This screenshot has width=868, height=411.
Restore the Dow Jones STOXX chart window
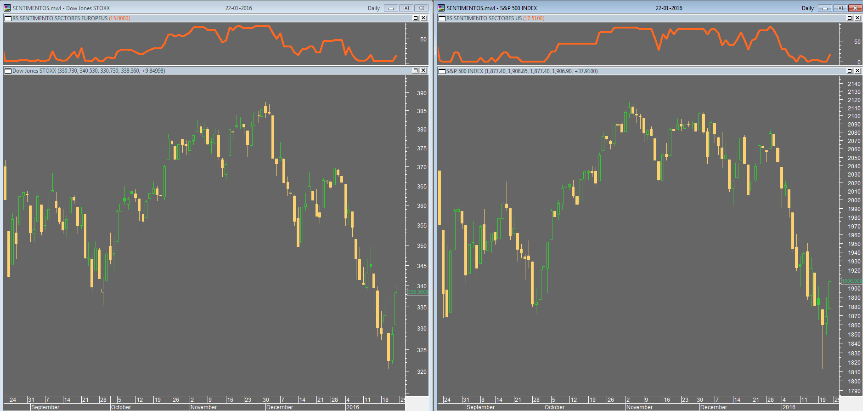(x=406, y=8)
